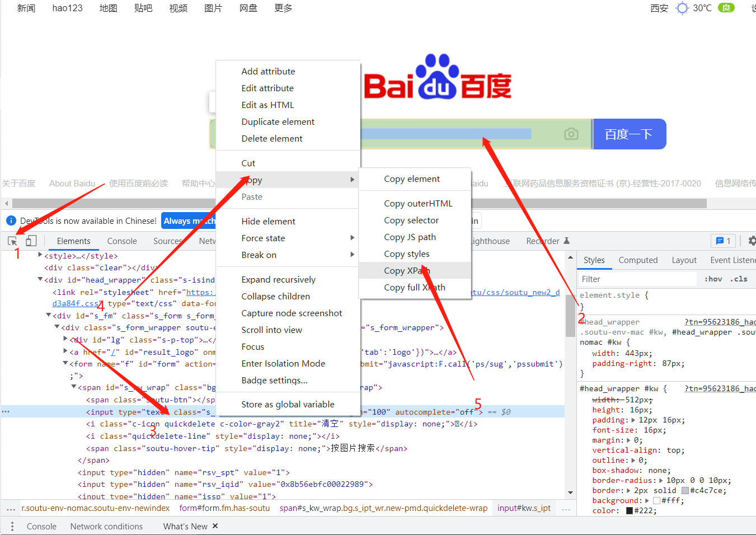Click the About Baidu footer link
Image resolution: width=756 pixels, height=535 pixels.
[72, 184]
